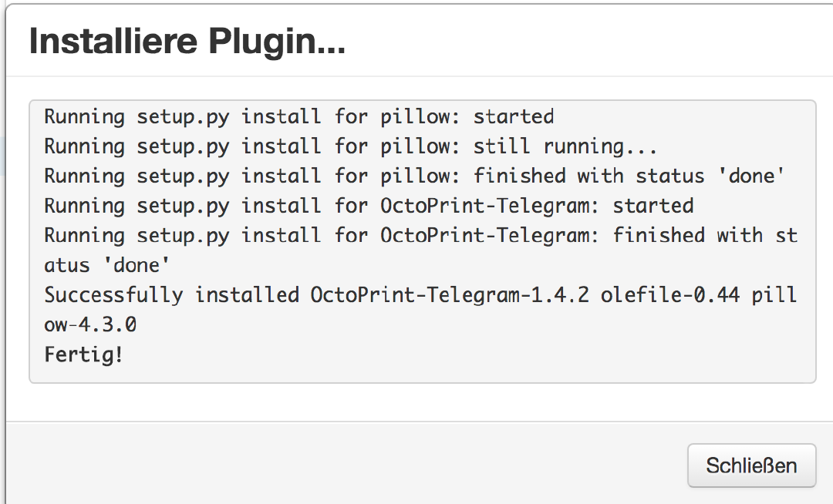Viewport: 833px width, 504px height.
Task: Click the 'Fertig!' line in the log
Action: (83, 354)
